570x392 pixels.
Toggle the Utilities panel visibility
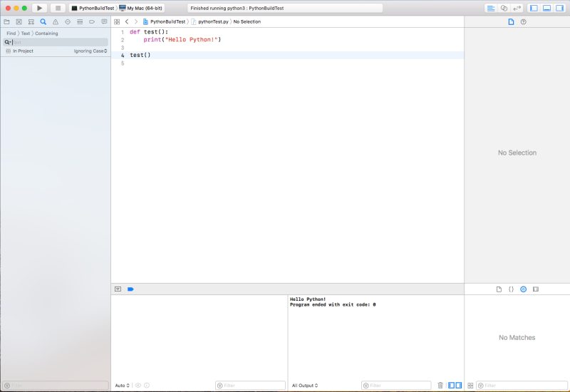[560, 8]
